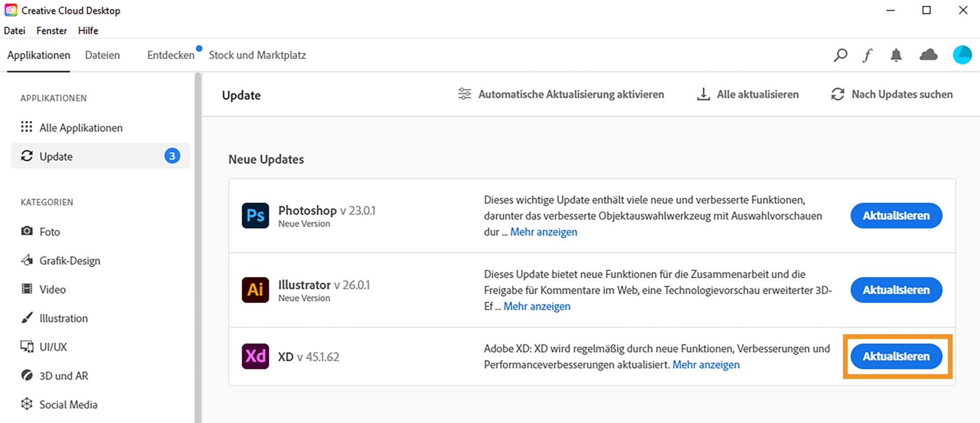Open the notifications bell

[x=896, y=55]
